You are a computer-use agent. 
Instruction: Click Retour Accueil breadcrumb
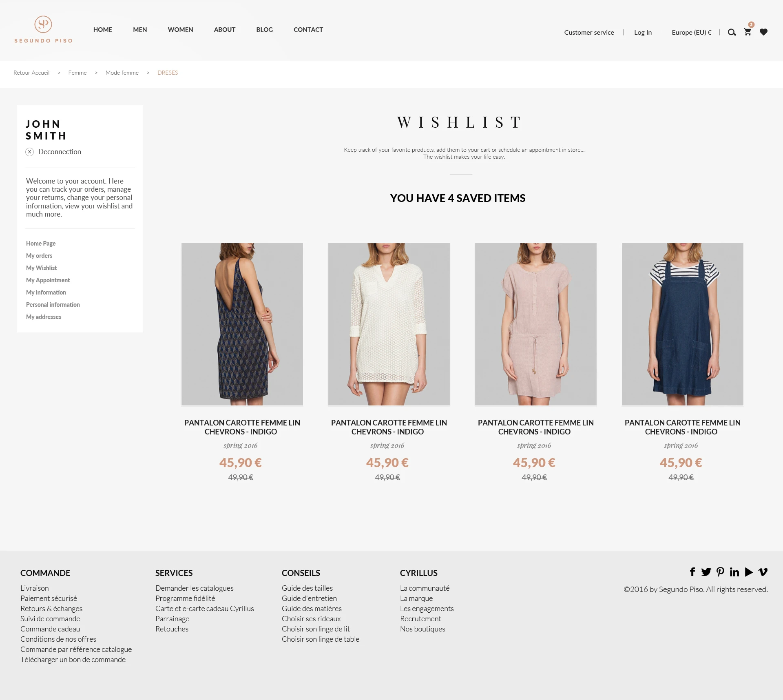pos(31,73)
